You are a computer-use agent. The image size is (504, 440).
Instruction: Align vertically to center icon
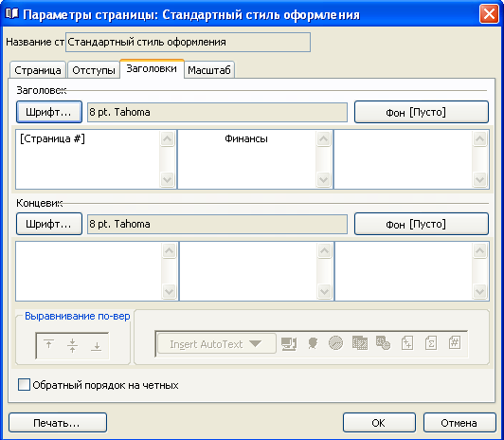[x=72, y=346]
